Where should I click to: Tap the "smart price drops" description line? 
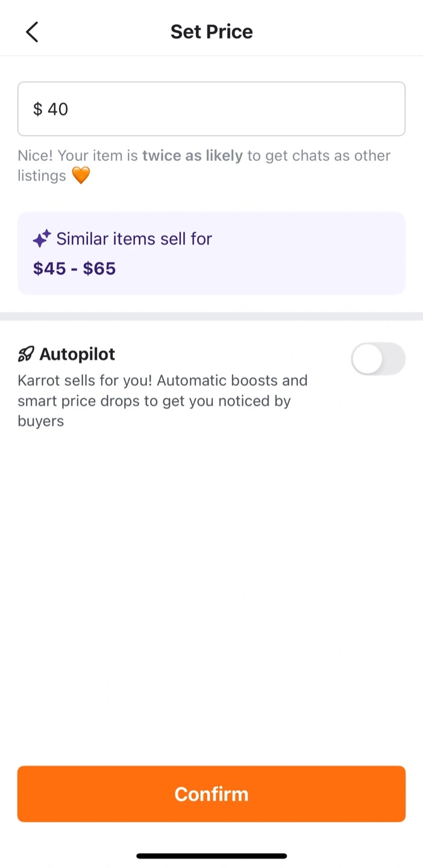tap(154, 401)
